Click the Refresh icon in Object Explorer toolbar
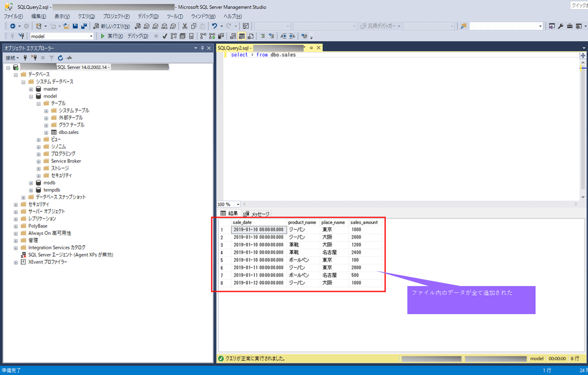588x375 pixels. pyautogui.click(x=60, y=57)
